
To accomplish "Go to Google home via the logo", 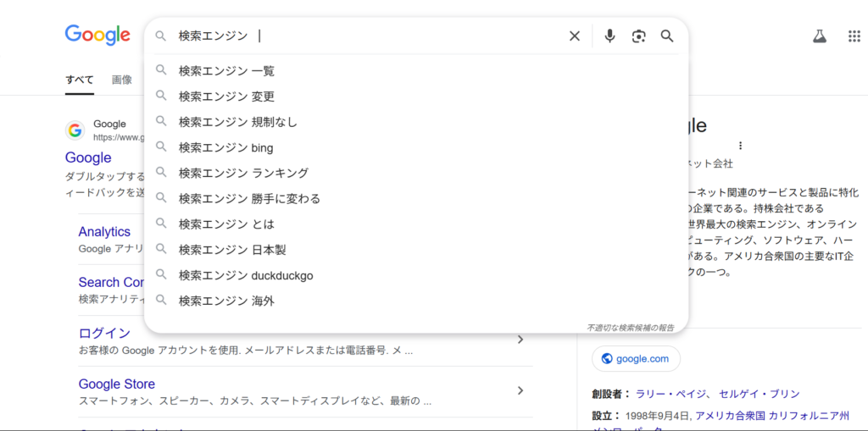I will click(97, 35).
